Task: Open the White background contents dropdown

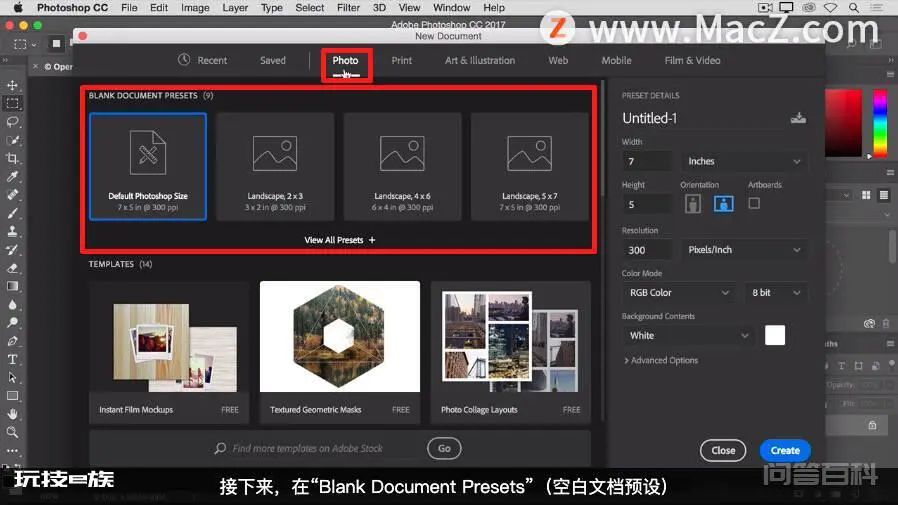Action: pyautogui.click(x=688, y=336)
